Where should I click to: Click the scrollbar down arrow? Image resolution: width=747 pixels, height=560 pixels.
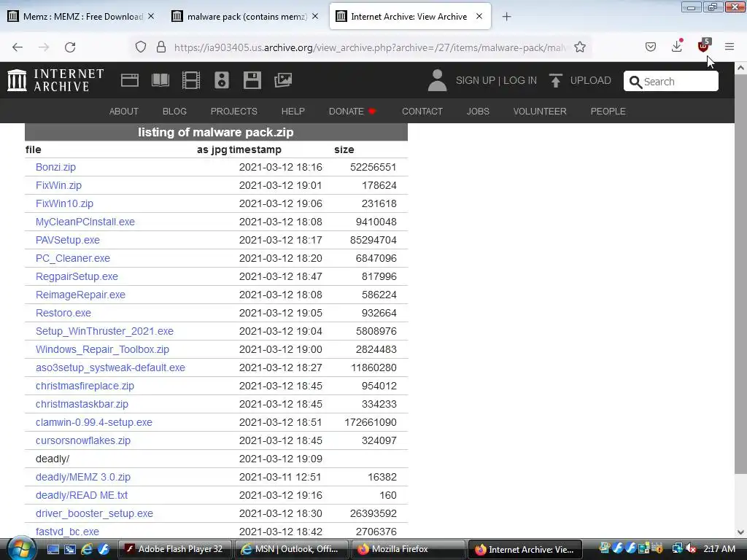[x=740, y=532]
